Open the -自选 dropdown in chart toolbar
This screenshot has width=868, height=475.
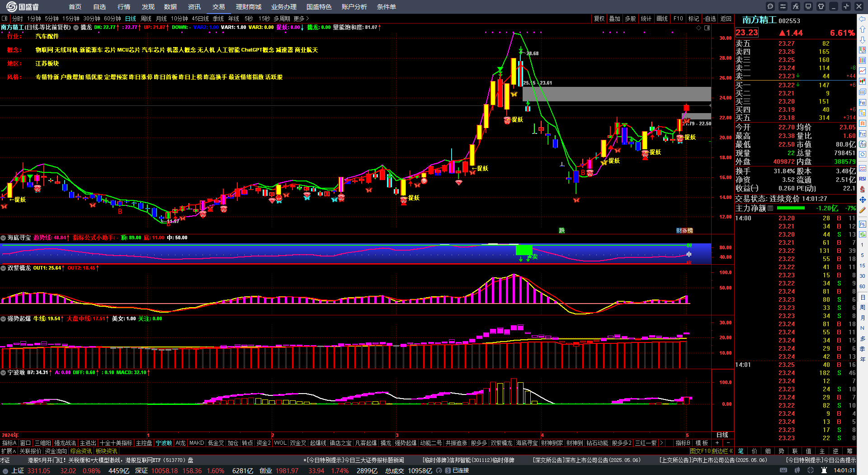tap(710, 19)
